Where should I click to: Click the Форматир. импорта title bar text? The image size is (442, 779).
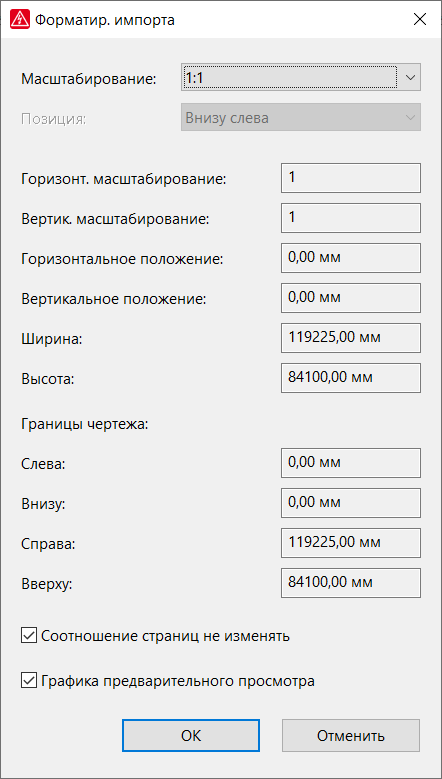pos(105,20)
